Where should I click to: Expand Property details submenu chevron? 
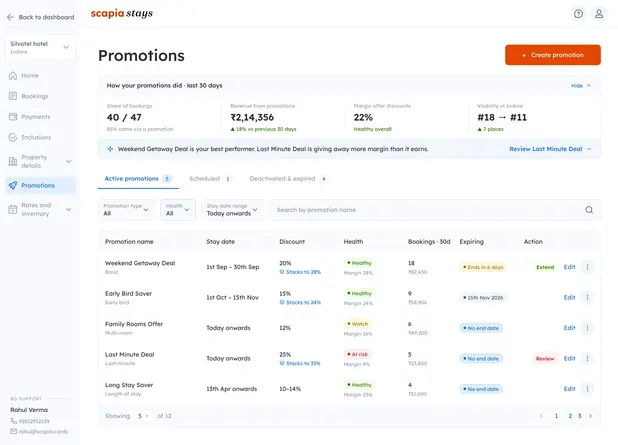69,161
